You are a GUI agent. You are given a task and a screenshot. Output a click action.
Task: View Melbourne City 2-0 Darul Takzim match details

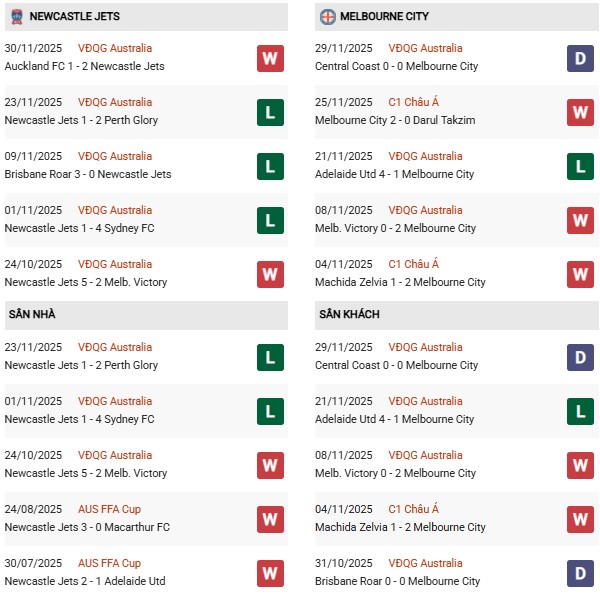click(395, 120)
